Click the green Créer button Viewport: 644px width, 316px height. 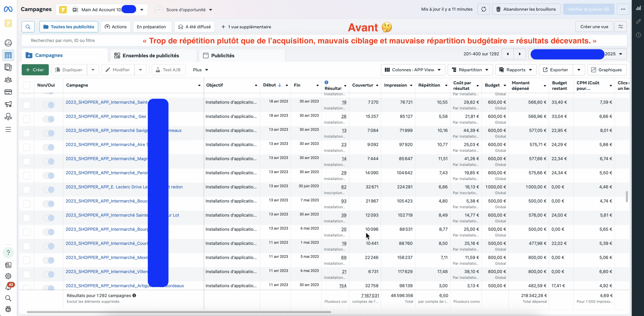pos(35,70)
